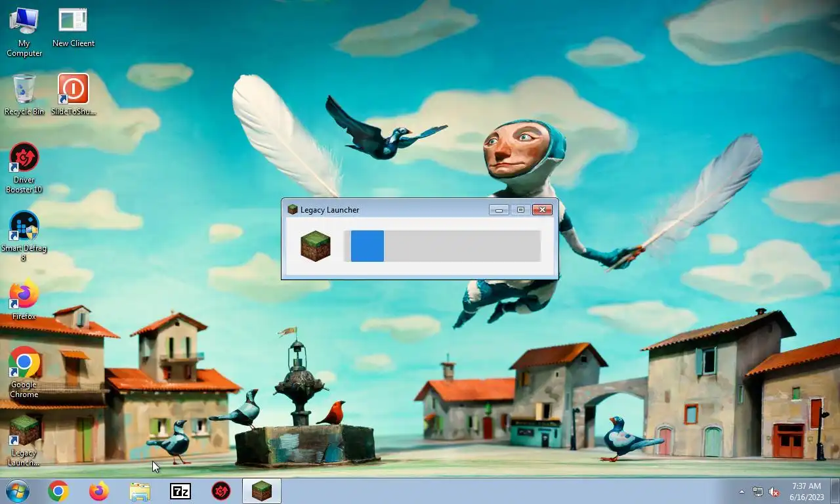The width and height of the screenshot is (840, 504).
Task: Maximize the Legacy Launcher window
Action: click(520, 210)
